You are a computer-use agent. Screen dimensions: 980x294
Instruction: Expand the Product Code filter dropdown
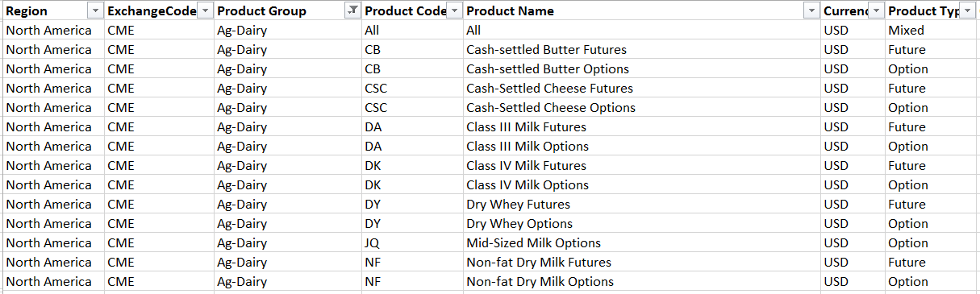(454, 10)
